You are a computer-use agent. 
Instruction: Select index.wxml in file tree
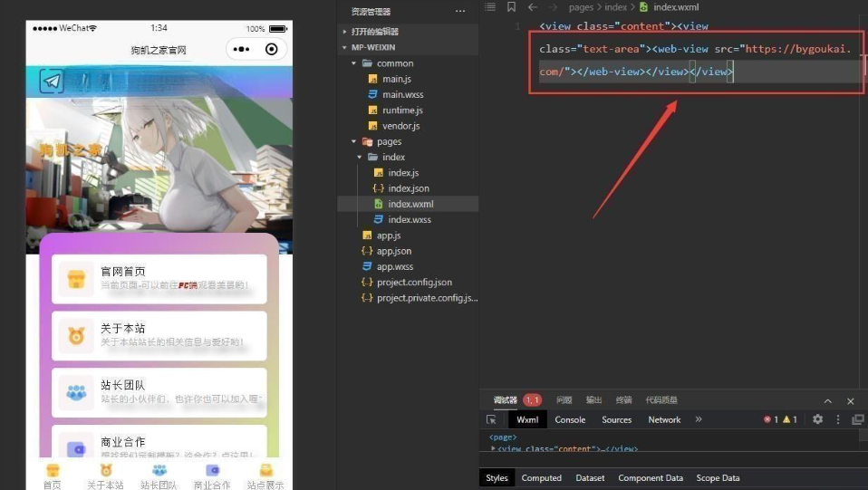click(x=408, y=204)
